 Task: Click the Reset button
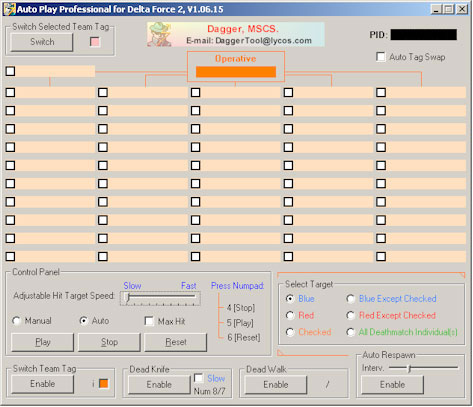[x=176, y=342]
